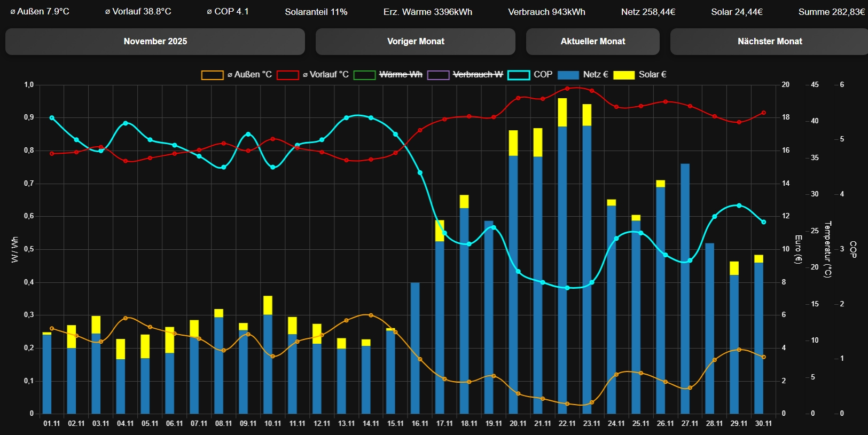Show the struck-through Verbrauch W series

(465, 75)
